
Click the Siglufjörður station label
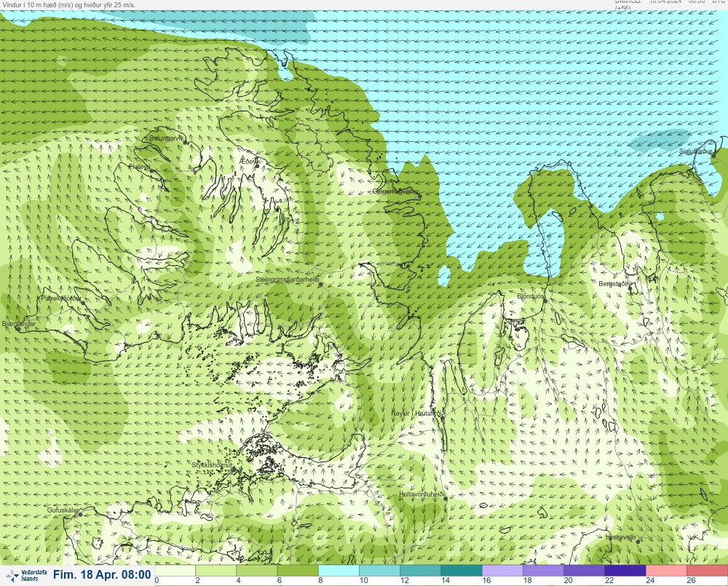(x=695, y=151)
